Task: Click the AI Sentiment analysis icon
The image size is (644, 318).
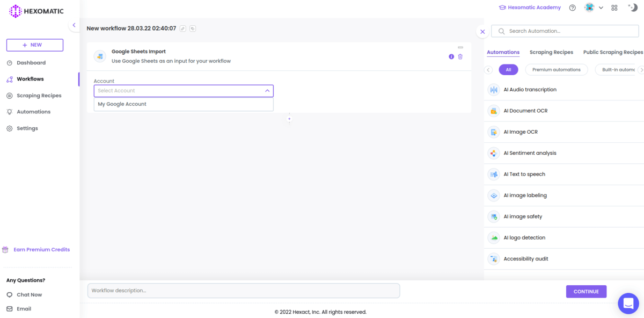Action: click(x=494, y=153)
